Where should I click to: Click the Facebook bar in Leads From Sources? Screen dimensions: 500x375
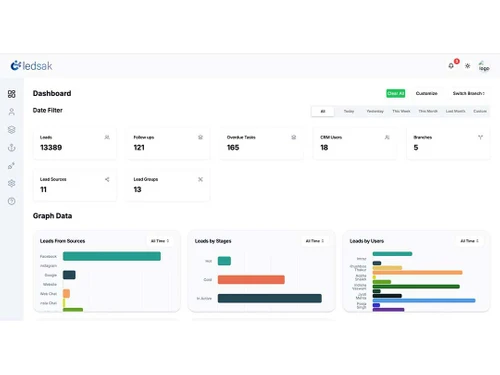(112, 256)
